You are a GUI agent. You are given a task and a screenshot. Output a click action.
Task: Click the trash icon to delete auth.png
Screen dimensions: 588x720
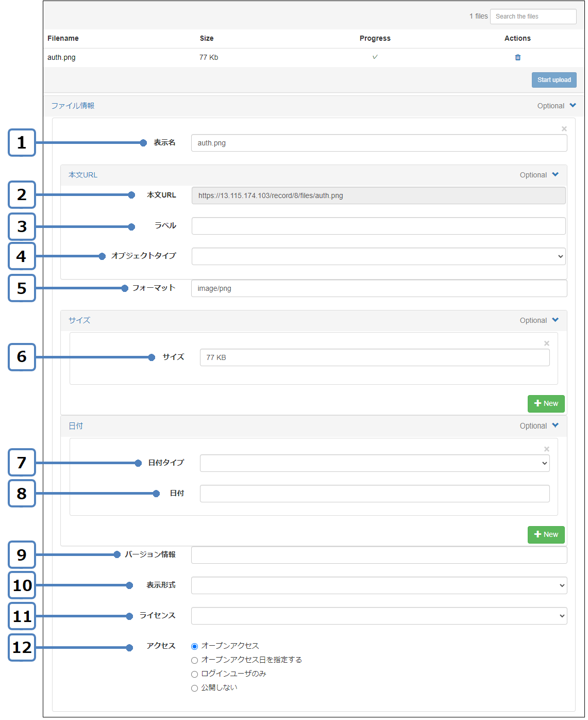[517, 57]
